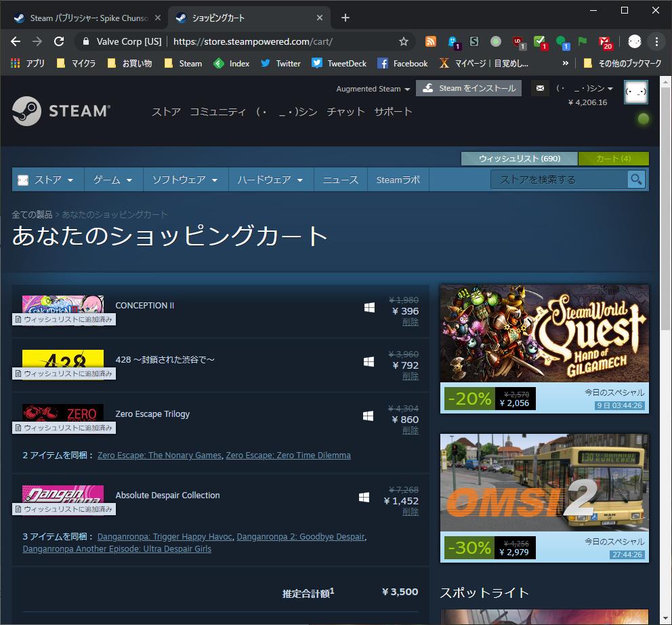Click the browser address bar URL

(x=253, y=41)
